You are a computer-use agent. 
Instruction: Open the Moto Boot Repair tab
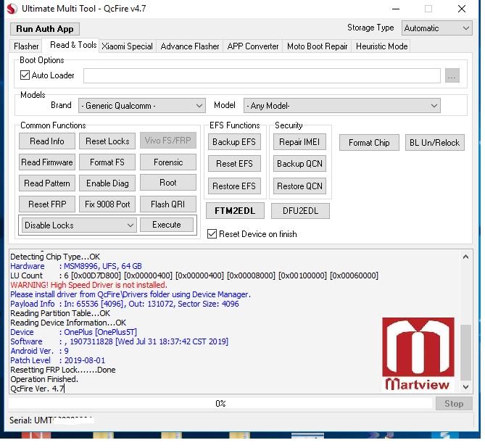pos(317,46)
